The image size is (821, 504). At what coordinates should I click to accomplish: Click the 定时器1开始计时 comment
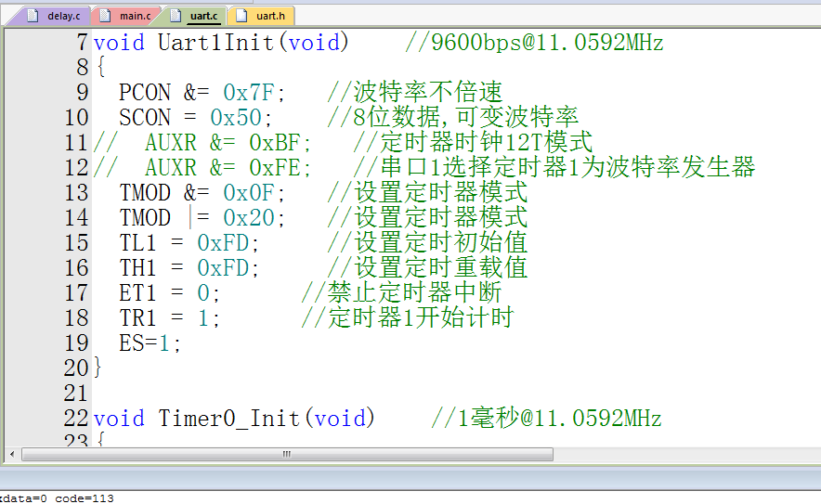coord(408,318)
